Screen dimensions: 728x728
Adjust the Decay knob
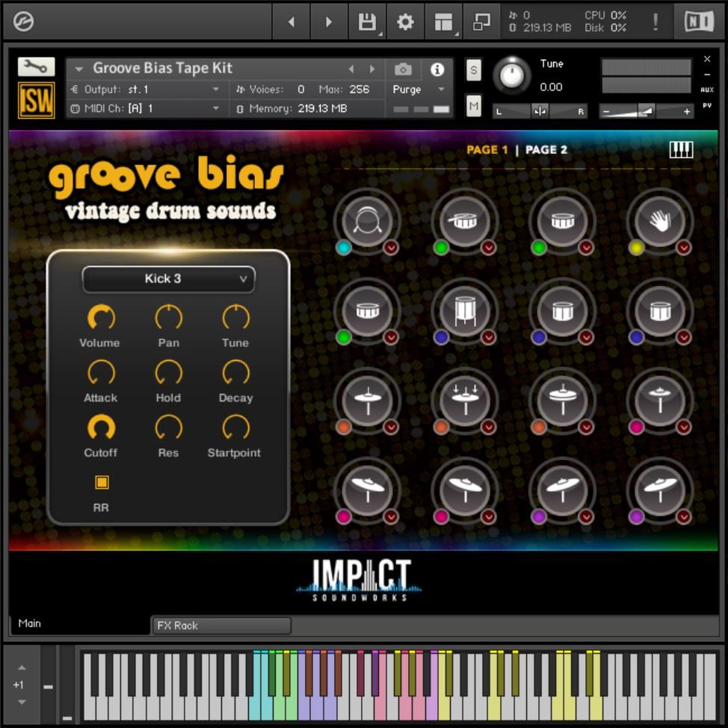(236, 372)
